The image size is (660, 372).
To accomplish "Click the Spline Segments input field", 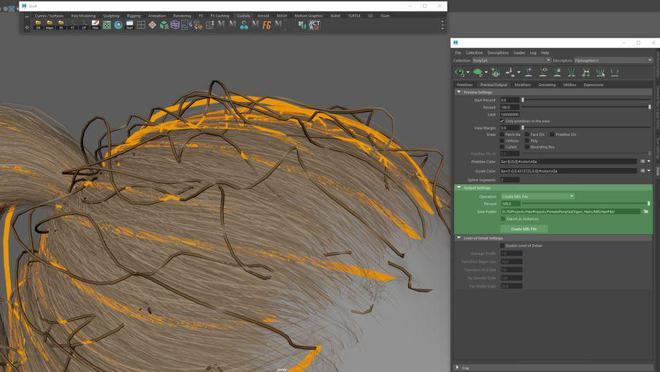I will coord(510,180).
